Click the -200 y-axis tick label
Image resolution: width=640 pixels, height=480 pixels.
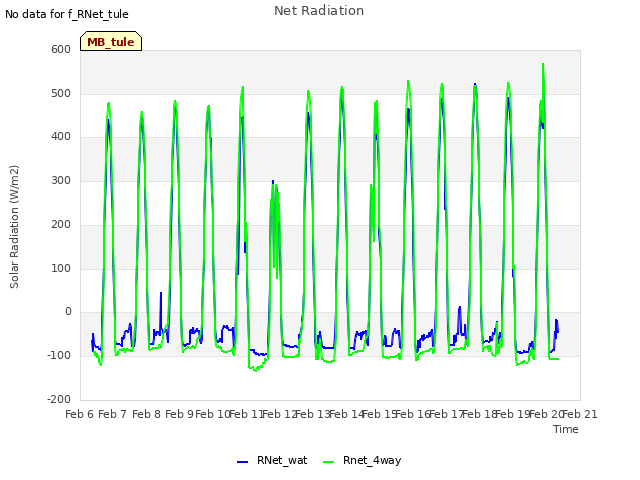(x=59, y=399)
